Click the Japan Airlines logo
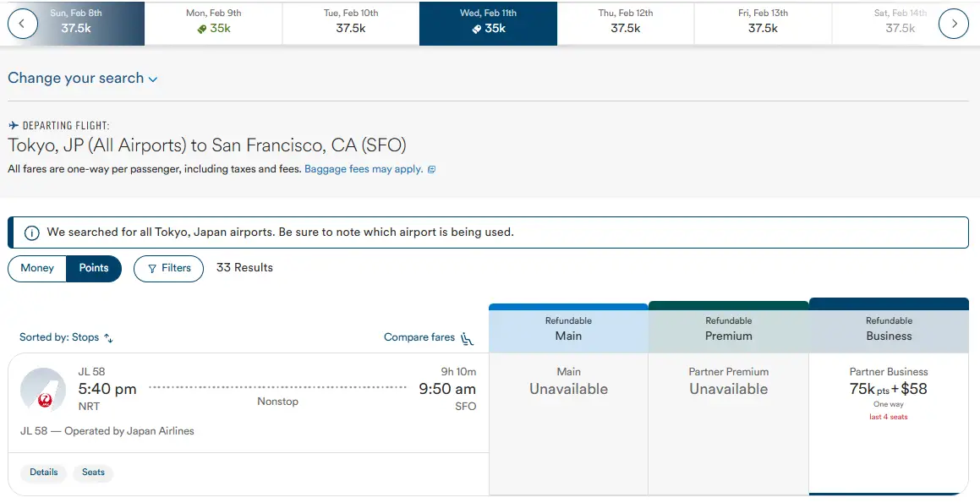980x503 pixels. [43, 391]
